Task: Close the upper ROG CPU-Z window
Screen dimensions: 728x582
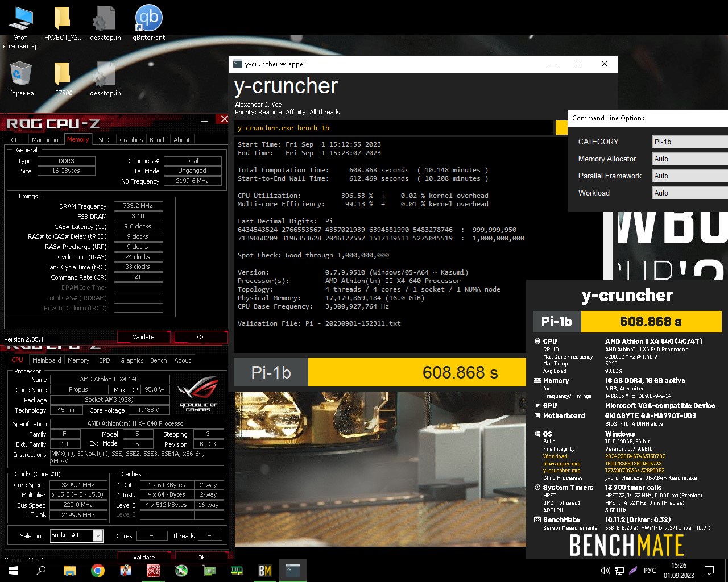Action: [x=224, y=119]
